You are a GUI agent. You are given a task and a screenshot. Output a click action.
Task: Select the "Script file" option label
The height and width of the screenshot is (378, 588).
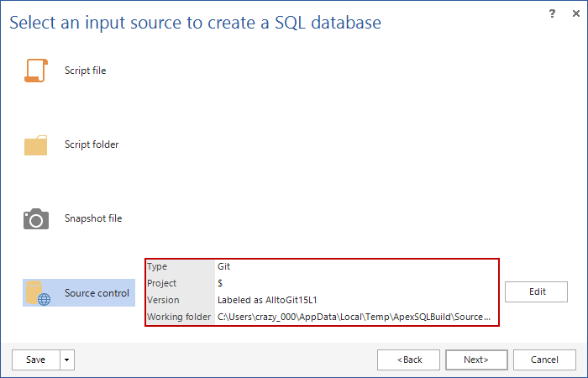(x=85, y=71)
